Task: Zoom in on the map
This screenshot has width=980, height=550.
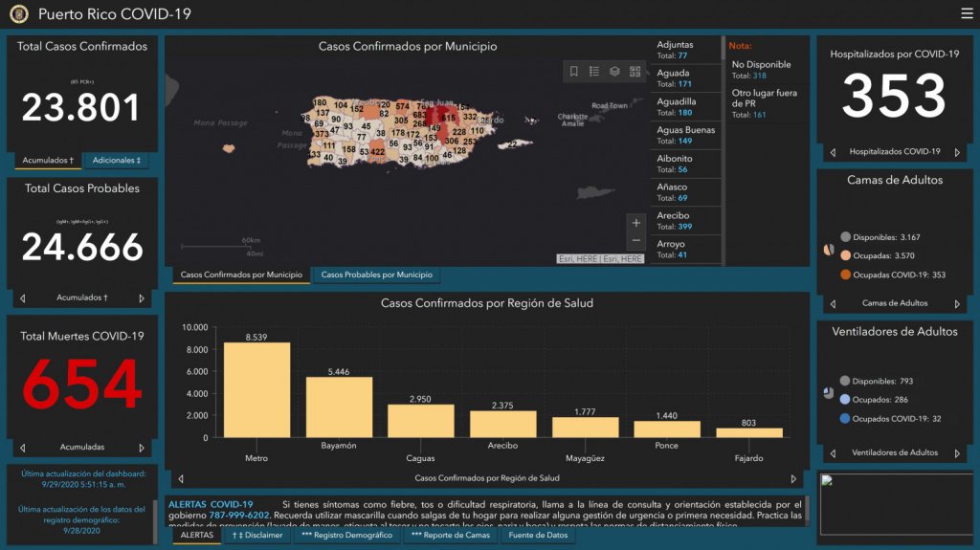Action: tap(636, 223)
